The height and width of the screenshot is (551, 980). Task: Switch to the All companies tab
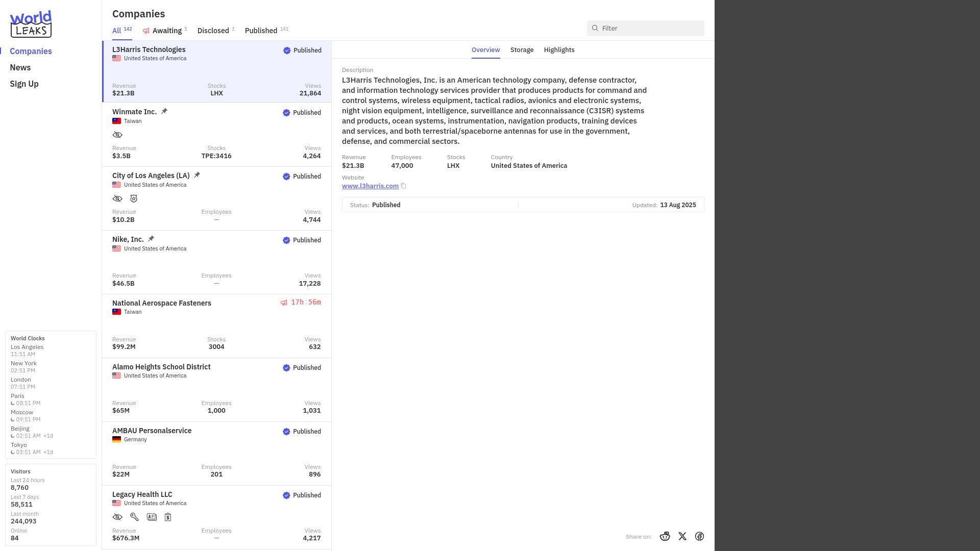(122, 31)
